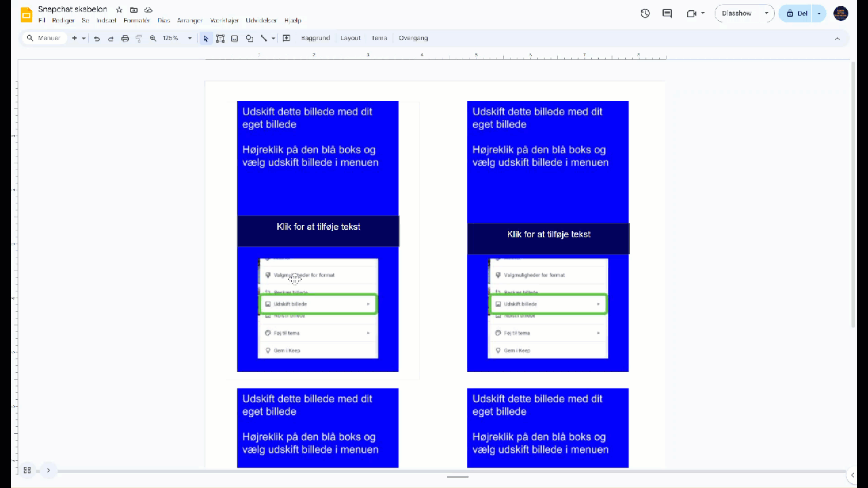Toggle the grid view button
Image resolution: width=868 pixels, height=488 pixels.
coord(27,470)
